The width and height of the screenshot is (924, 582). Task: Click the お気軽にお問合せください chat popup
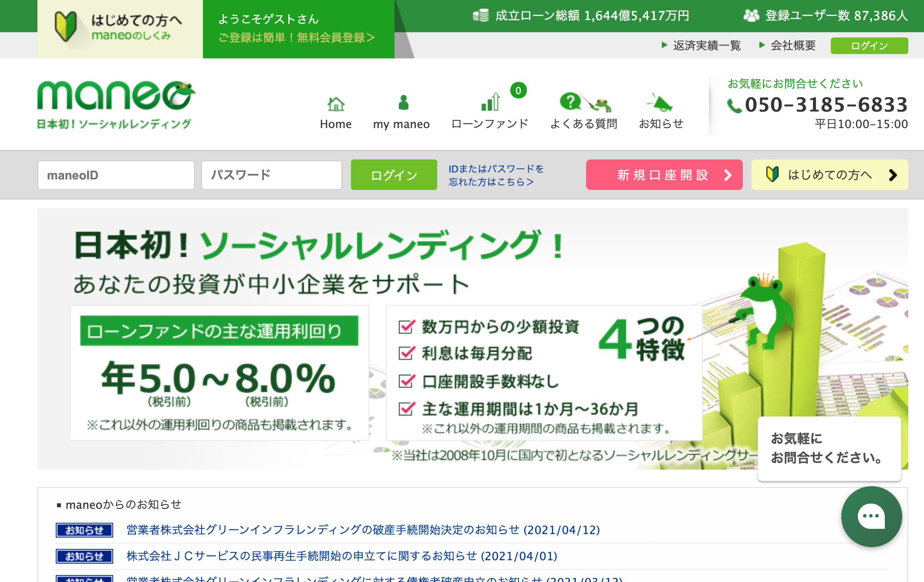[x=830, y=449]
